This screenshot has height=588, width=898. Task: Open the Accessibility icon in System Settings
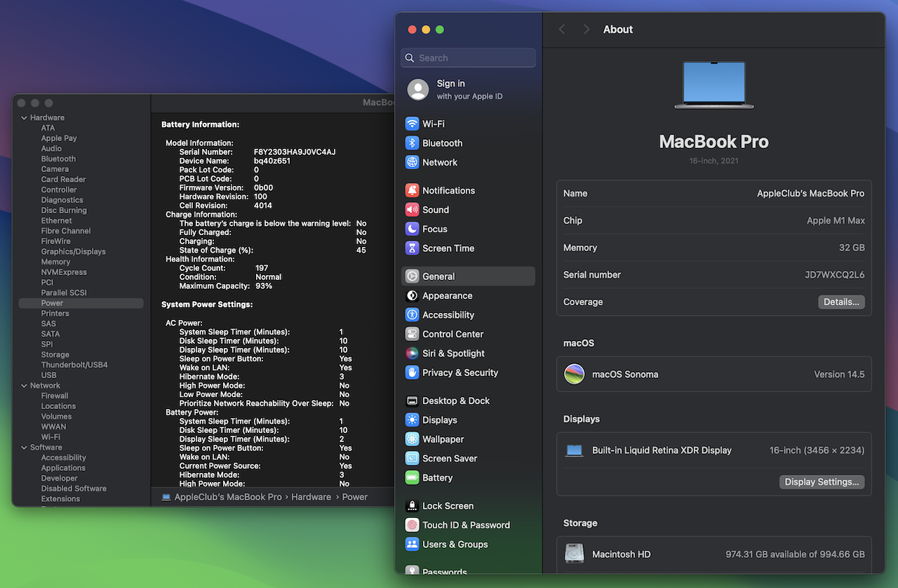tap(412, 315)
